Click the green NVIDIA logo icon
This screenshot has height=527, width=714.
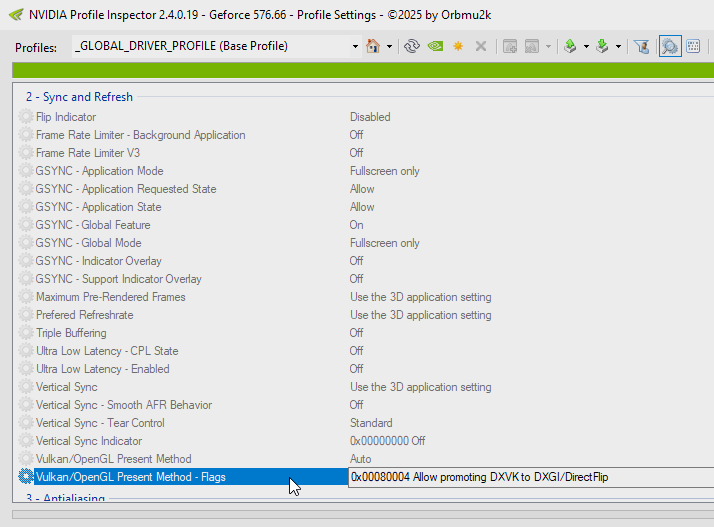[x=435, y=47]
